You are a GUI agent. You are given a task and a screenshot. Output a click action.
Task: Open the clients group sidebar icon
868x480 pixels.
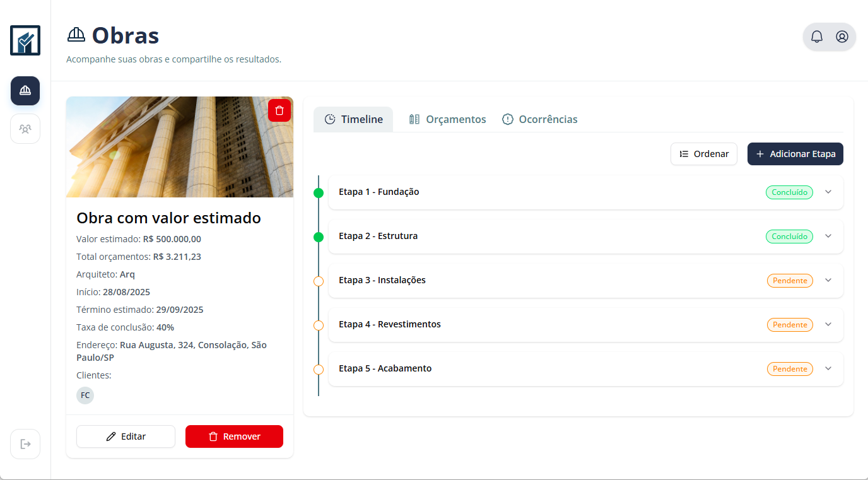[x=25, y=129]
